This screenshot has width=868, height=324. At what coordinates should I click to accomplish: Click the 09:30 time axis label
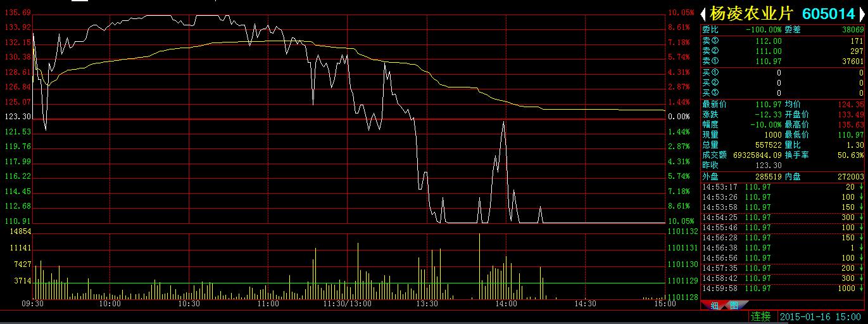tap(33, 304)
